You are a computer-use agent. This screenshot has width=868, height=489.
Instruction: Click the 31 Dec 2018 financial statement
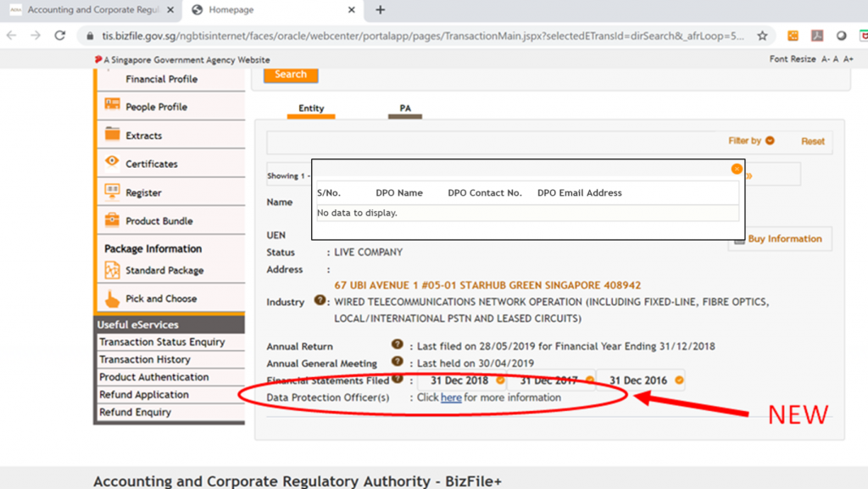[x=459, y=381]
